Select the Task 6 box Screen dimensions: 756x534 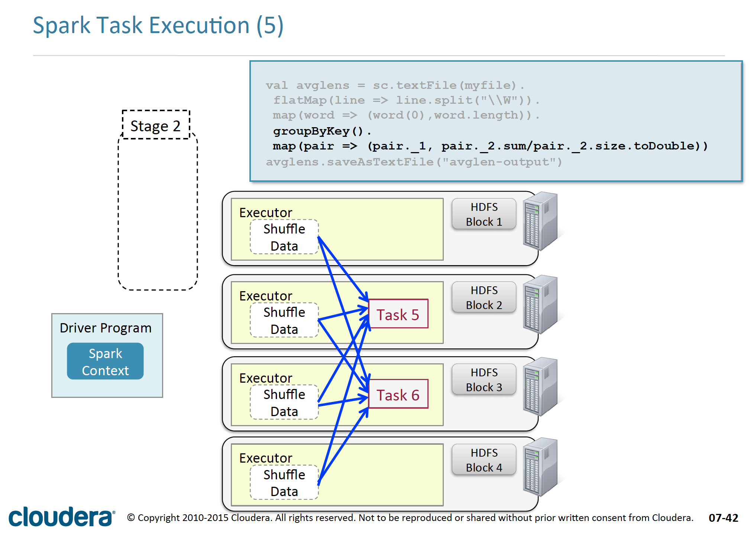pyautogui.click(x=398, y=395)
